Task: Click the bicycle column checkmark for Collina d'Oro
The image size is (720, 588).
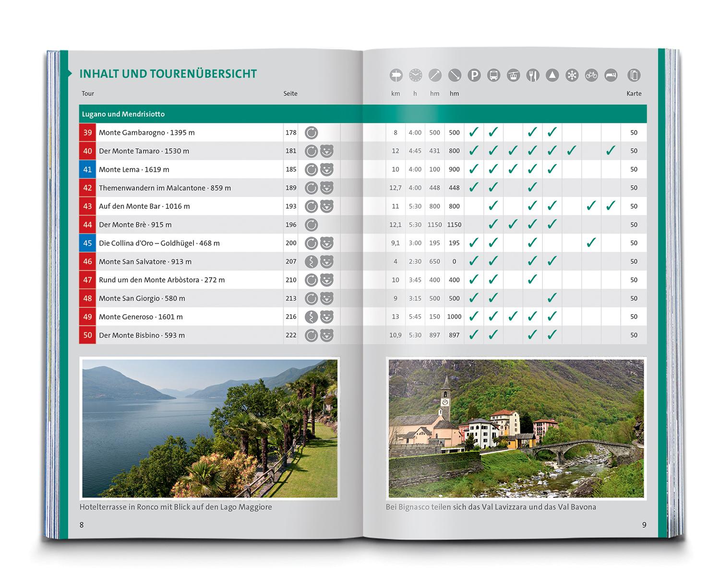Action: pos(591,243)
